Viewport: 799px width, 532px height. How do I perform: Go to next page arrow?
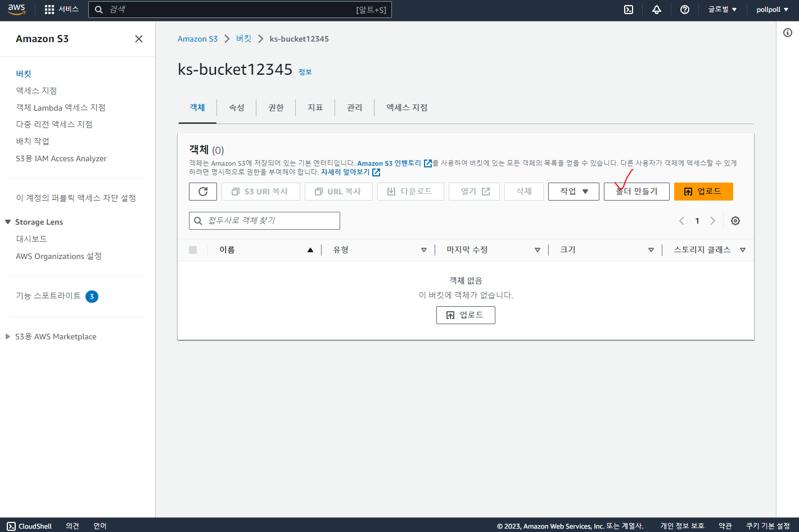coord(712,221)
